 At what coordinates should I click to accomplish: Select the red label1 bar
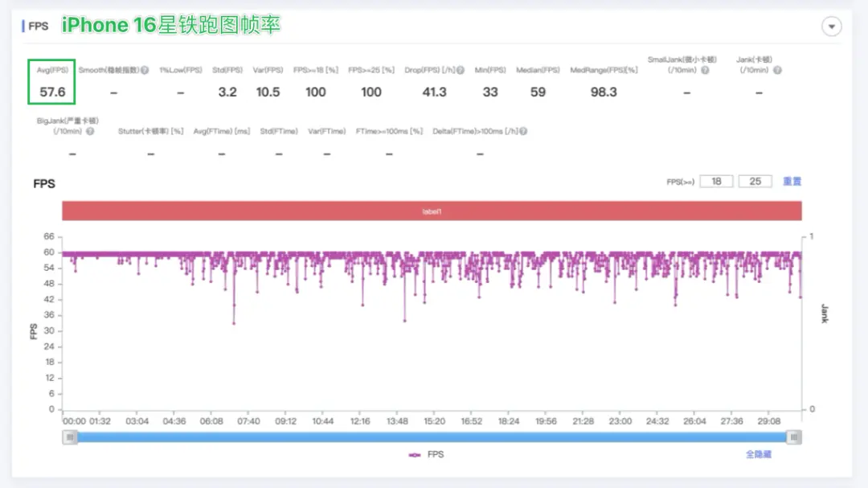click(432, 211)
